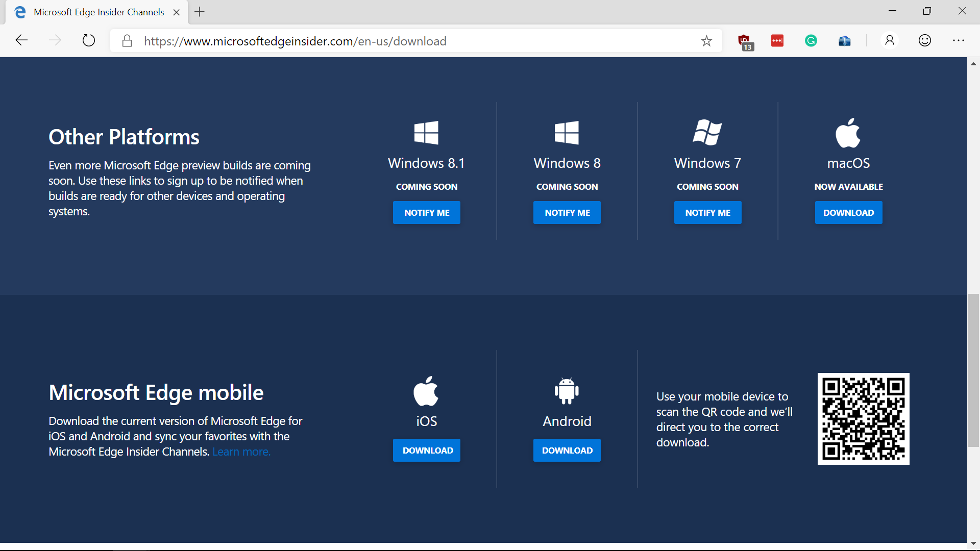Click COMING SOON under Windows 8.1
980x551 pixels.
tap(427, 187)
